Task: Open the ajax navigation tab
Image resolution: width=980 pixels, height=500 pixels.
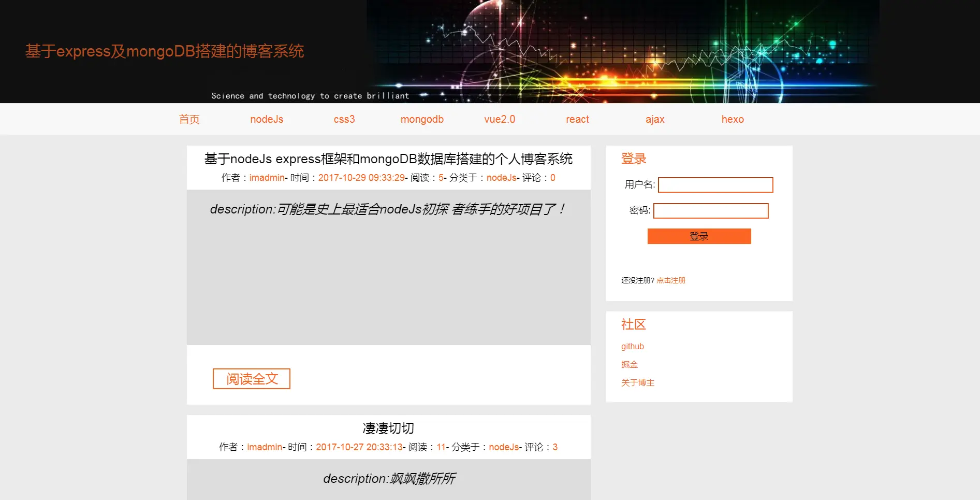Action: click(654, 119)
